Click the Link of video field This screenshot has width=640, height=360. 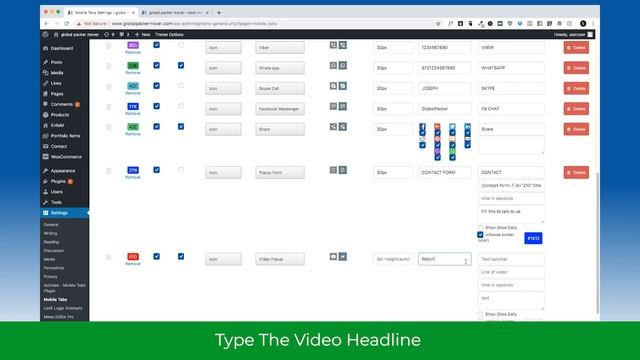pyautogui.click(x=511, y=272)
